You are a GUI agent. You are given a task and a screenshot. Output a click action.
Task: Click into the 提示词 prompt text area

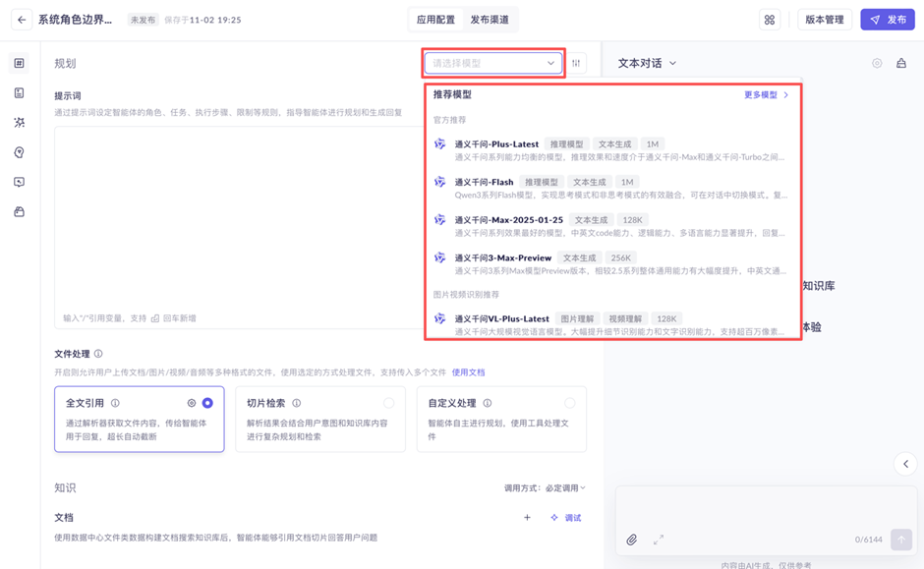(239, 227)
